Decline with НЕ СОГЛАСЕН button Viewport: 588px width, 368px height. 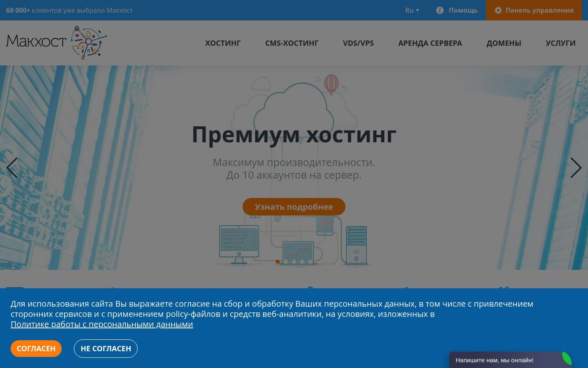coord(106,348)
